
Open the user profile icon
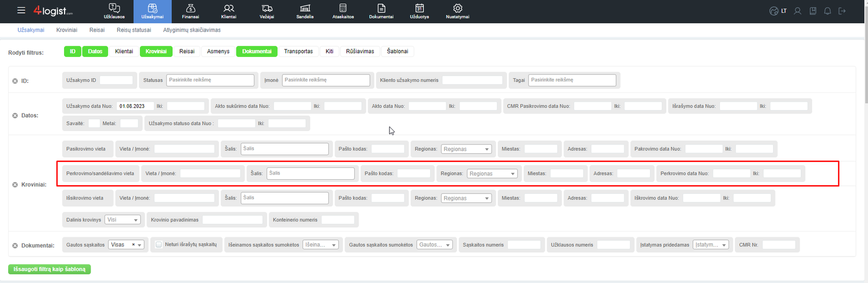797,11
